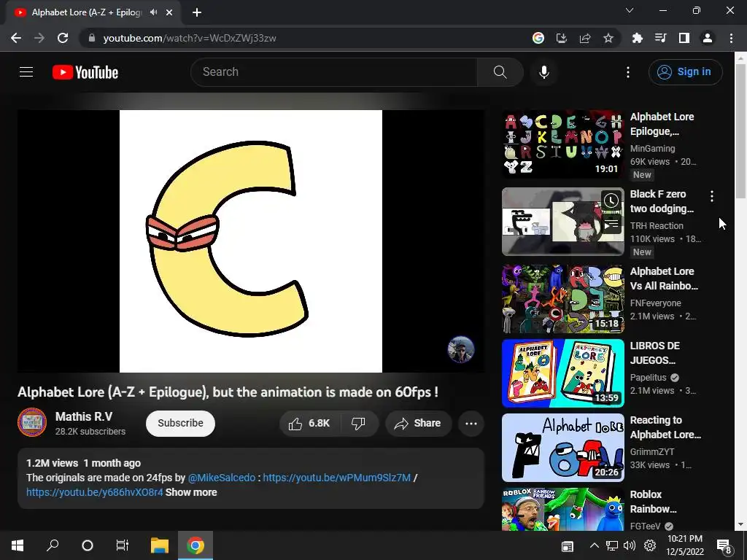This screenshot has height=560, width=747.
Task: Add Black F zero video to Watch later
Action: click(x=611, y=201)
